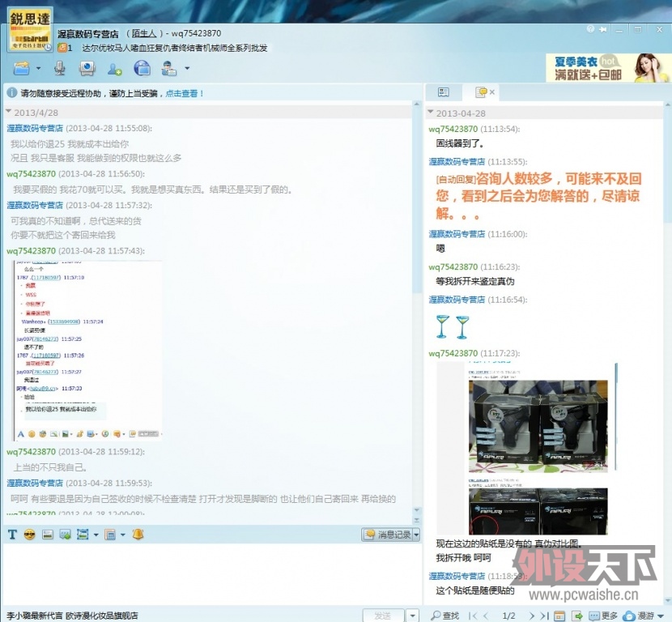Click 查找 to search message history
Viewport: 672px width, 622px height.
click(444, 616)
